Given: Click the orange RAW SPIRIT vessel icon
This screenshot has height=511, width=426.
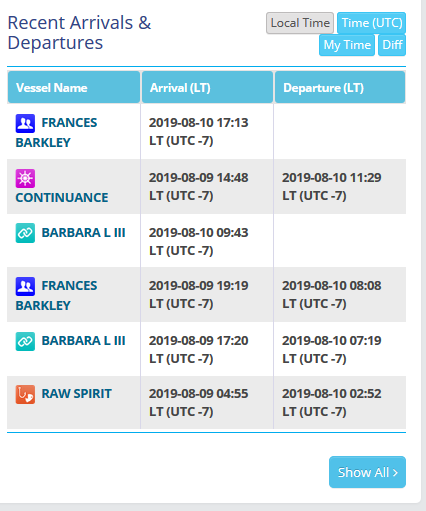Looking at the screenshot, I should pos(25,394).
